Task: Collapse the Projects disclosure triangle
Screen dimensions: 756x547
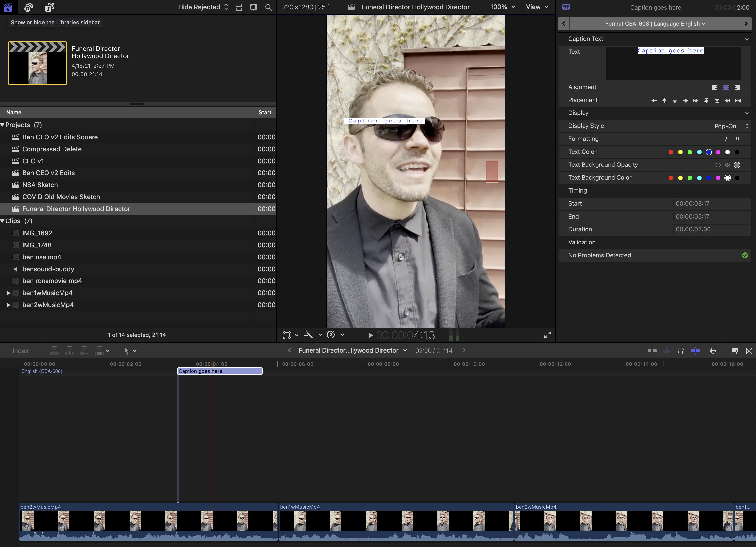Action: coord(3,125)
